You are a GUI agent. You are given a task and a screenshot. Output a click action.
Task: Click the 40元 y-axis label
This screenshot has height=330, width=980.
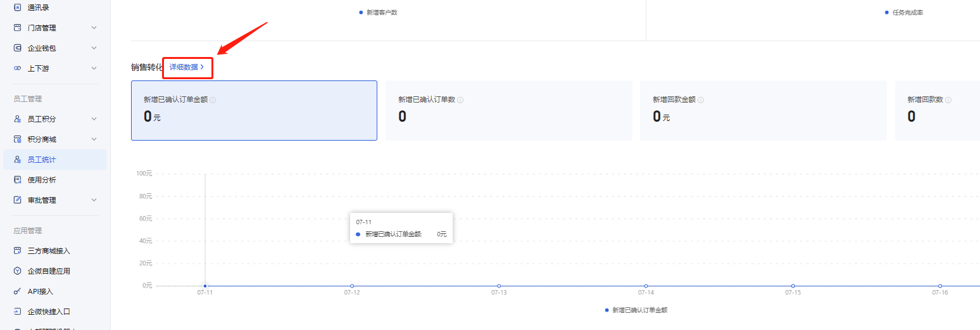click(x=145, y=241)
